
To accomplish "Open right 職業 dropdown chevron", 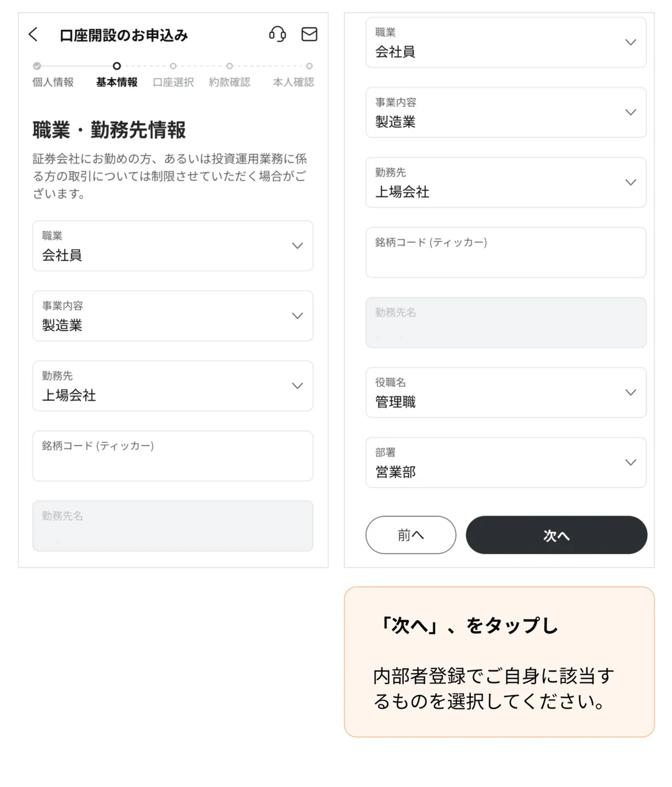I will pos(631,43).
